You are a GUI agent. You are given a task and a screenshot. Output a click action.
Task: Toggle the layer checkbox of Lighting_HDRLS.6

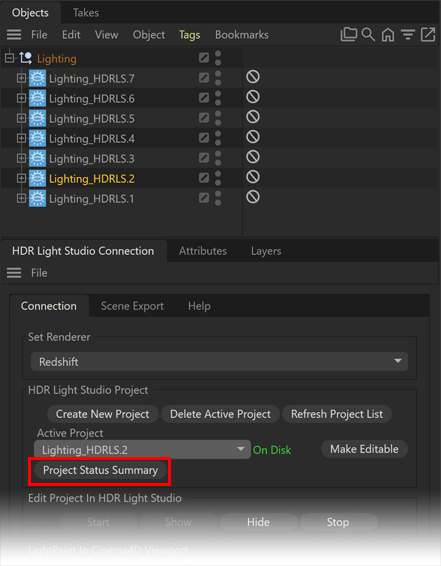coord(204,98)
